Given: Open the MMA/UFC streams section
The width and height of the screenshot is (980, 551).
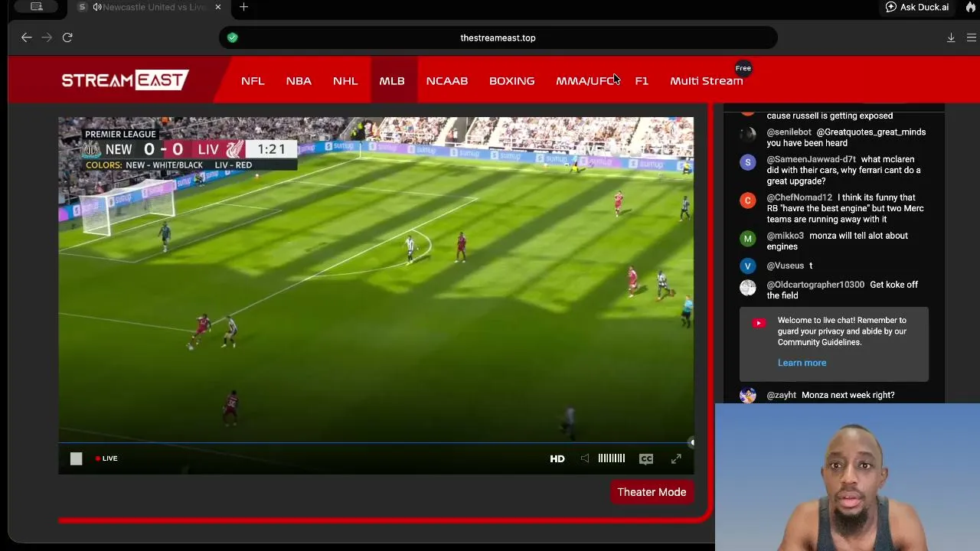Looking at the screenshot, I should pos(586,80).
